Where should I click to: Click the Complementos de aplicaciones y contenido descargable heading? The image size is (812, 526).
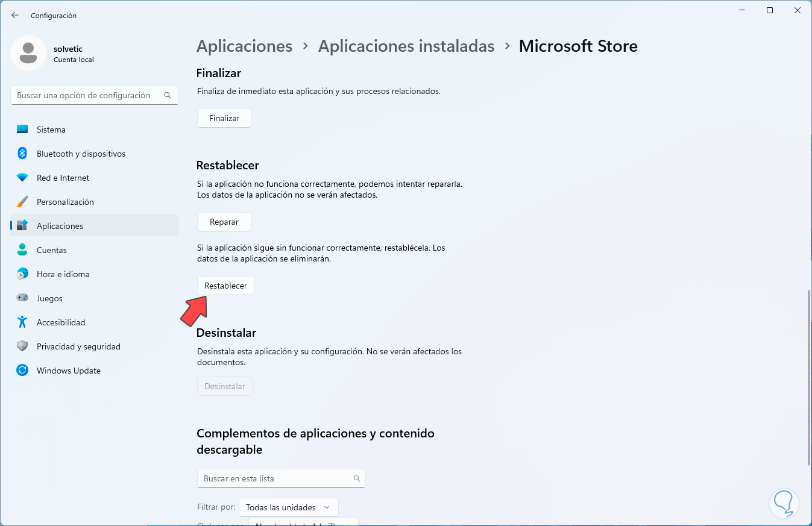coord(315,441)
